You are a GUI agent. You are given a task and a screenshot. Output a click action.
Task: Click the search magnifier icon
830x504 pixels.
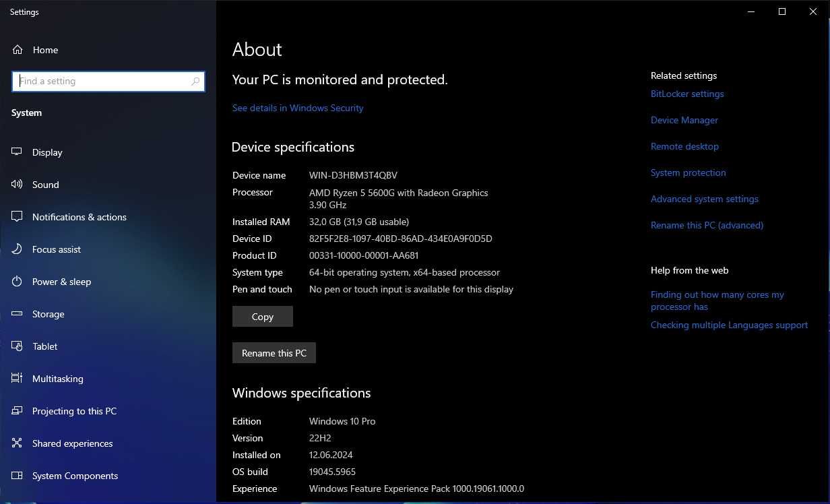point(195,82)
